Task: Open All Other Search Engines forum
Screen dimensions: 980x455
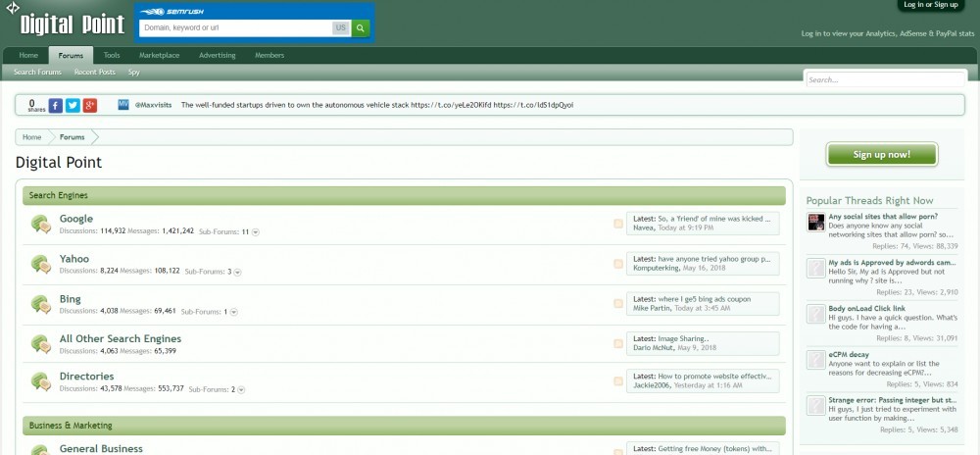Action: (x=120, y=338)
